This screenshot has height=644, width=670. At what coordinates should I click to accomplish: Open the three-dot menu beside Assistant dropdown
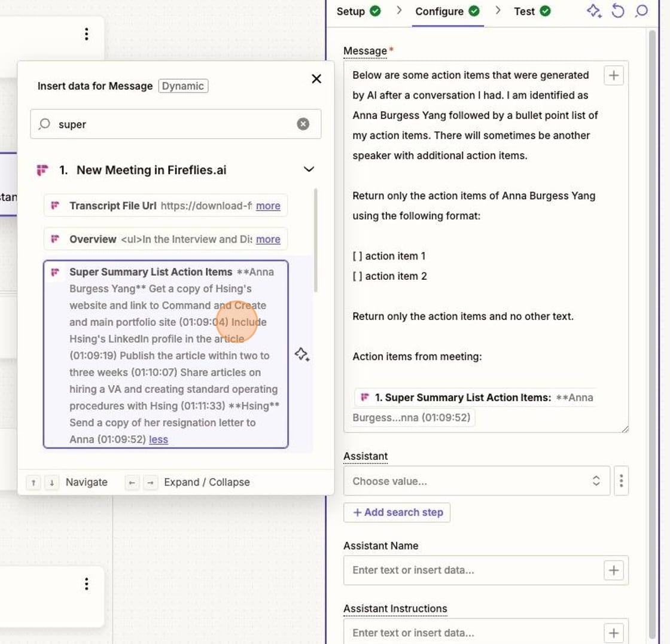pos(622,481)
